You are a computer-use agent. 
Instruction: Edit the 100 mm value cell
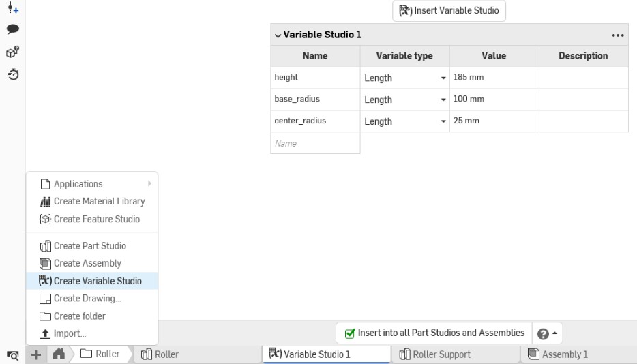494,99
